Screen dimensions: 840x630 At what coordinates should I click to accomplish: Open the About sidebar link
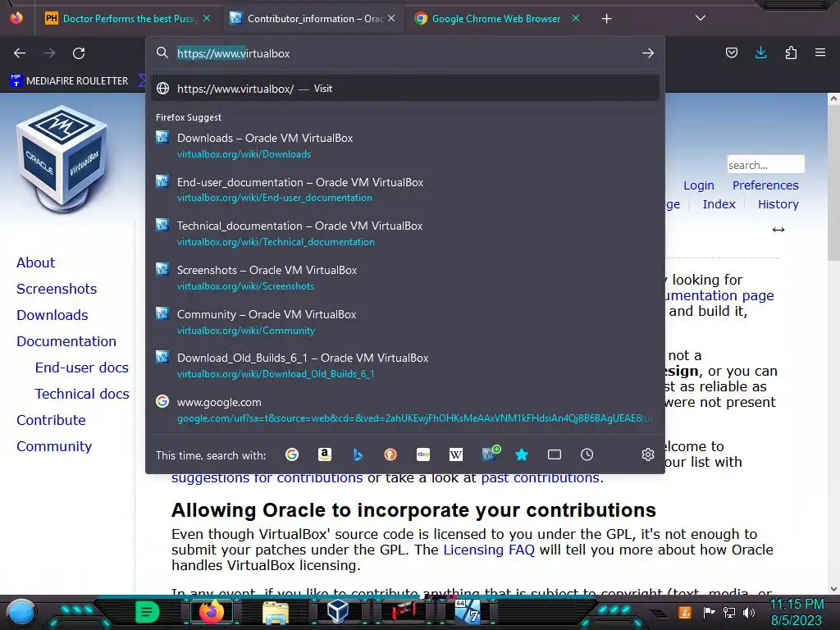point(36,262)
